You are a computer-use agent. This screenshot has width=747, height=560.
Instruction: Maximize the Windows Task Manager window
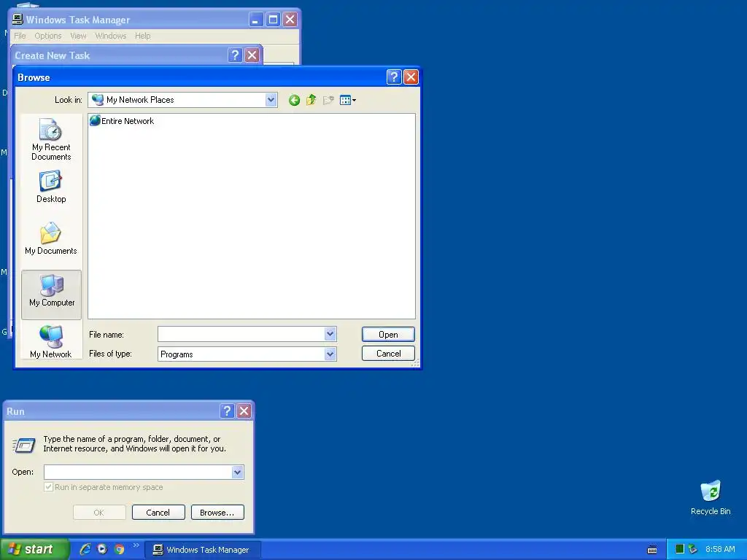(273, 20)
